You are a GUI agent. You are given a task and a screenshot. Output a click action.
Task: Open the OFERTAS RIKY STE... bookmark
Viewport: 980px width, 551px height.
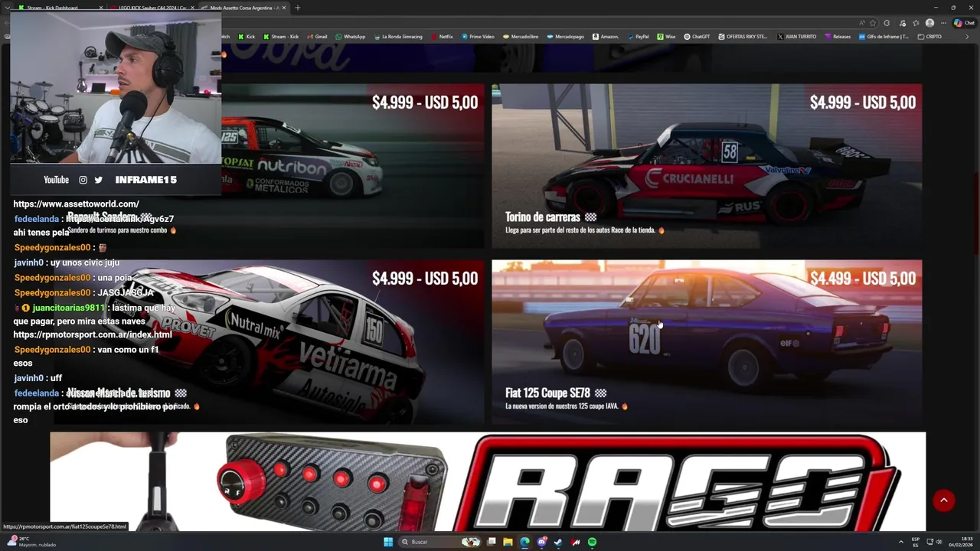pyautogui.click(x=743, y=37)
